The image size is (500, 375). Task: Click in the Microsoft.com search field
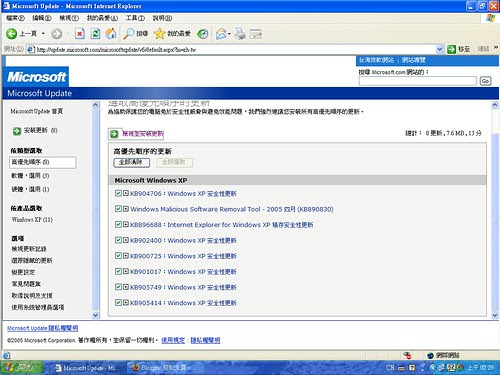click(418, 81)
